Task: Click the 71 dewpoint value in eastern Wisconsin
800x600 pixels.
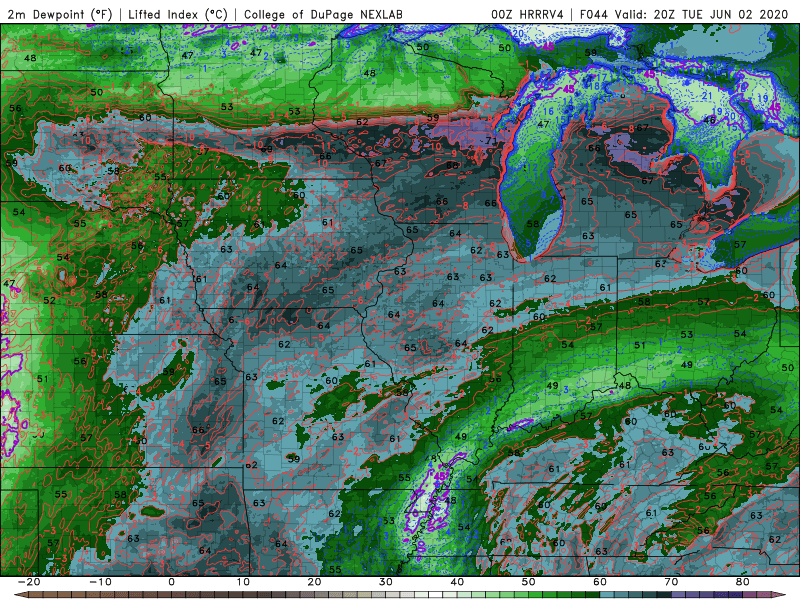Action: 491,140
